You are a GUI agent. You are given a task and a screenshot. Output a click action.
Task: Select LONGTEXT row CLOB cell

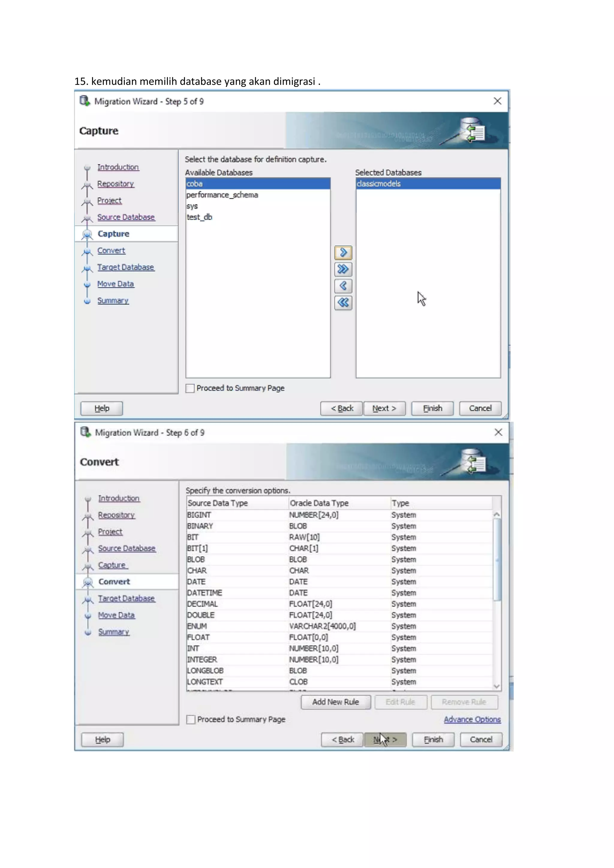339,682
